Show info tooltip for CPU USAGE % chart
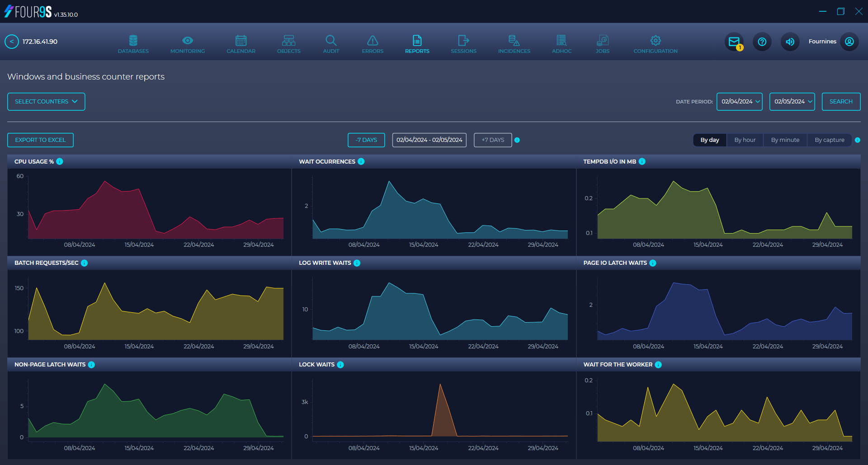Viewport: 868px width, 465px height. point(60,161)
